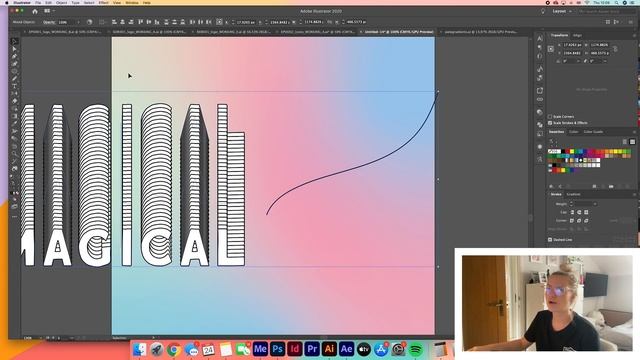Open the File menu

(x=38, y=2)
